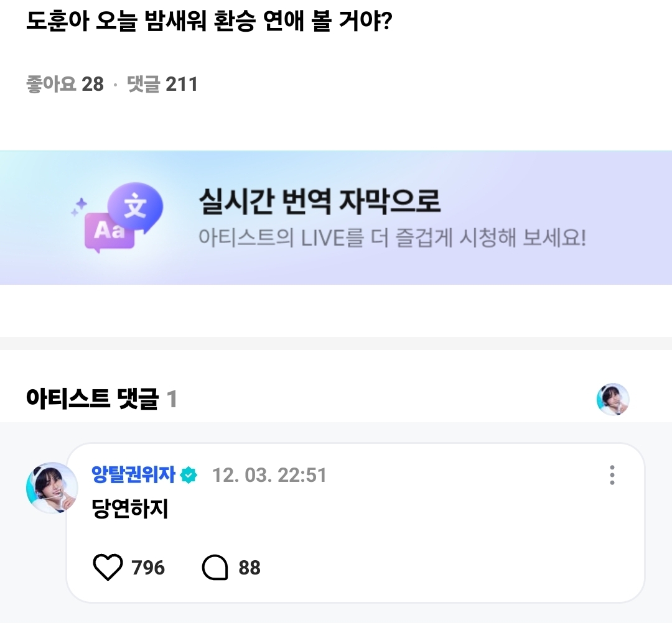Tap the comment text 당연하지
This screenshot has height=623, width=672.
(x=130, y=510)
